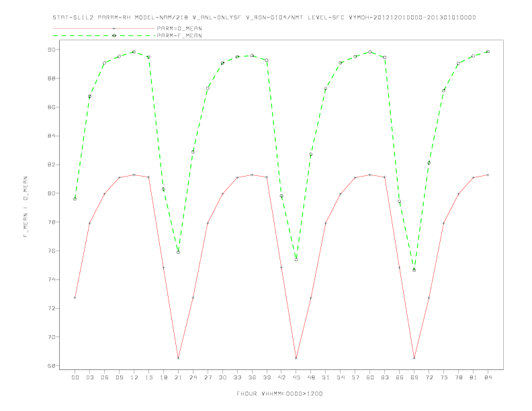Click y-axis tick label 76
The height and width of the screenshot is (411, 532).
pos(51,251)
